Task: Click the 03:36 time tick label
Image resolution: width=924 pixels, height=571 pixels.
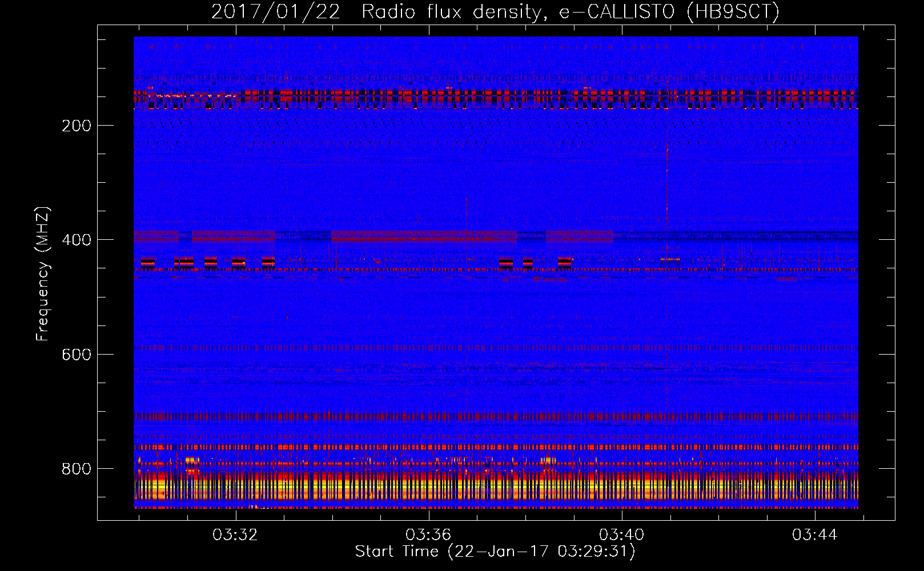Action: pyautogui.click(x=428, y=534)
